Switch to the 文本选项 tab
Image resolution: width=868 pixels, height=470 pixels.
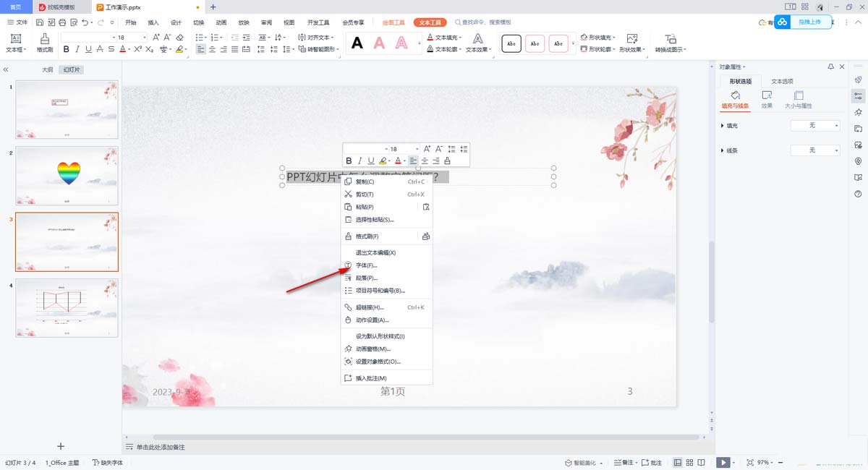coord(782,81)
